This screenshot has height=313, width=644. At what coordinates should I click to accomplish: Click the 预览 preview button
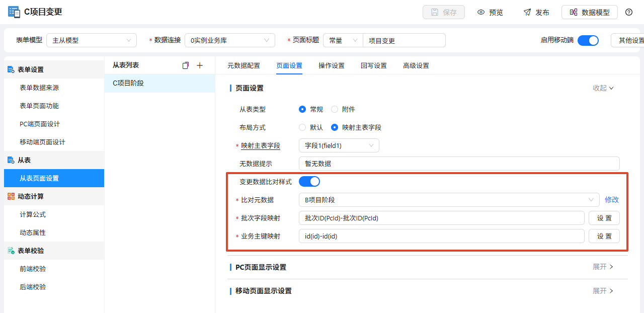pos(490,12)
